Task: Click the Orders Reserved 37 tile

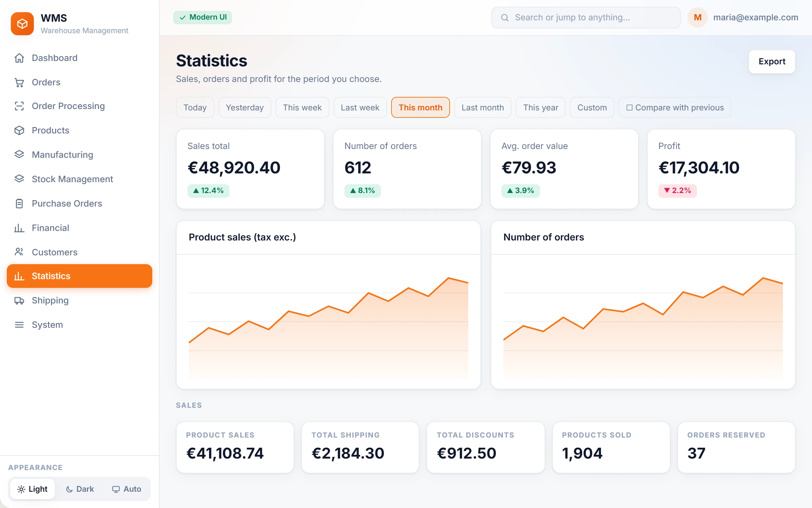Action: [737, 447]
